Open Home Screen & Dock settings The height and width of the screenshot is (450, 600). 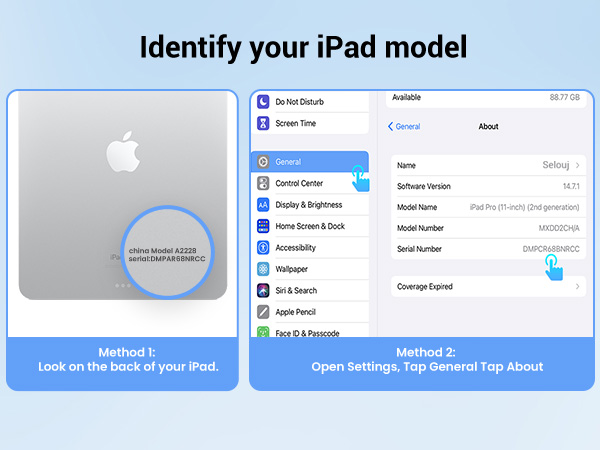tap(310, 226)
